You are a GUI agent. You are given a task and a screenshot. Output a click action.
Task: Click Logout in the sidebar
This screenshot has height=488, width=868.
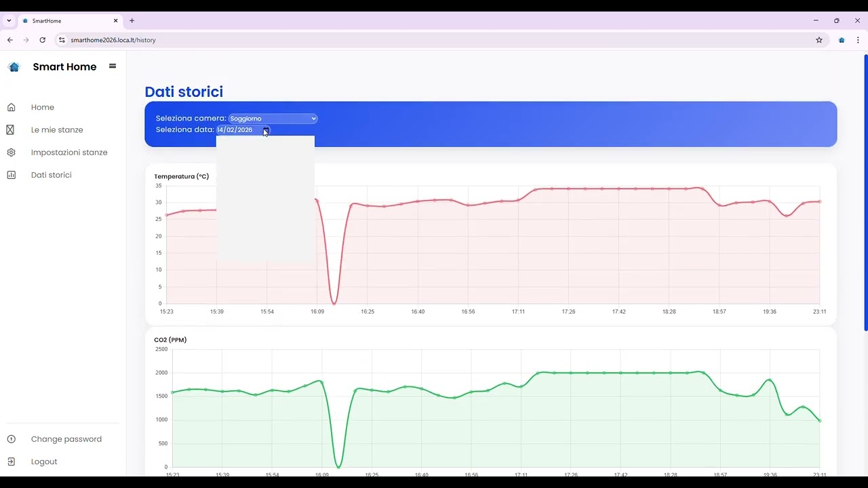44,462
